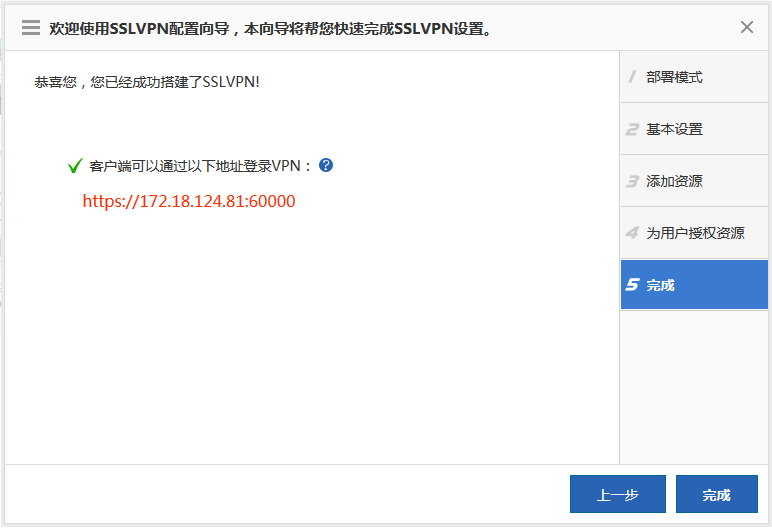Click the blue help question mark icon

[x=326, y=165]
